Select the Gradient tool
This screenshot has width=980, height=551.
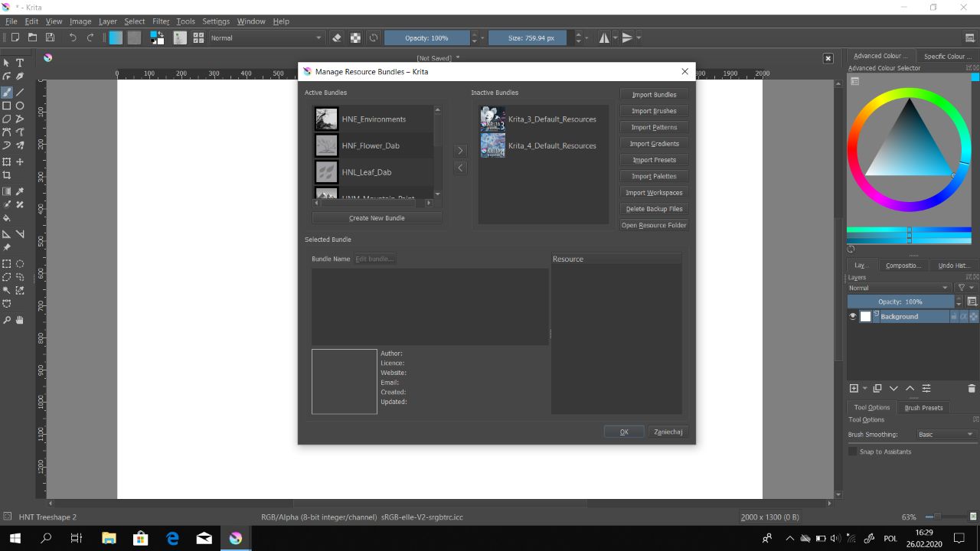click(x=7, y=191)
